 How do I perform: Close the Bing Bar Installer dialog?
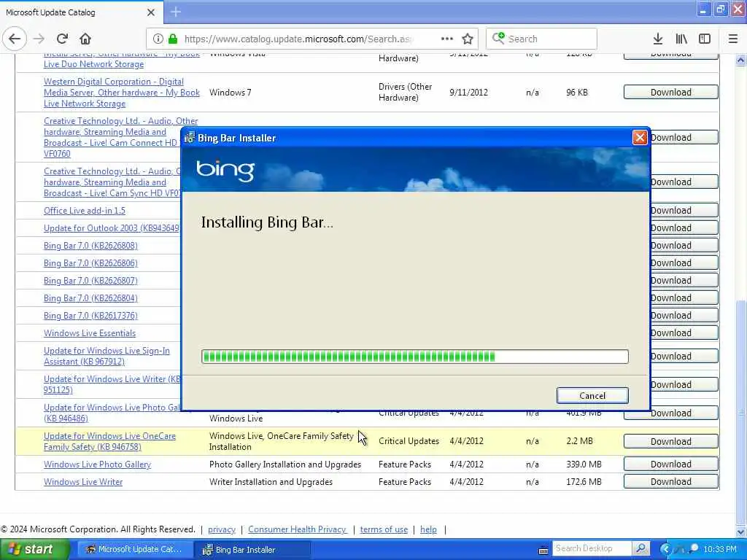pos(640,138)
